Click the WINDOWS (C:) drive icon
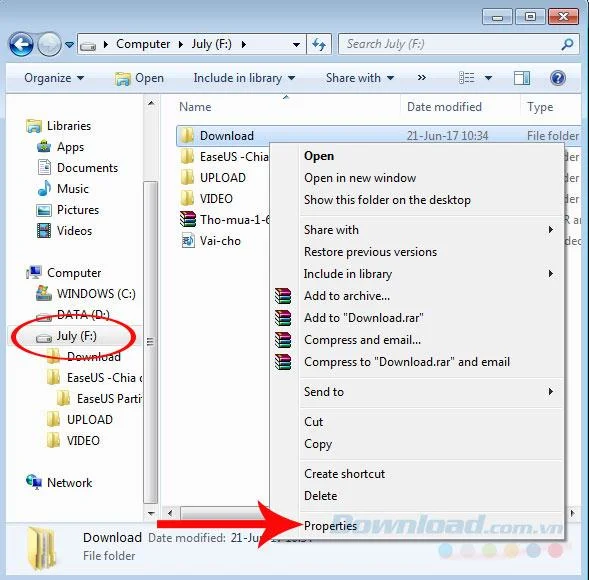Viewport: 589px width, 580px height. coord(44,293)
